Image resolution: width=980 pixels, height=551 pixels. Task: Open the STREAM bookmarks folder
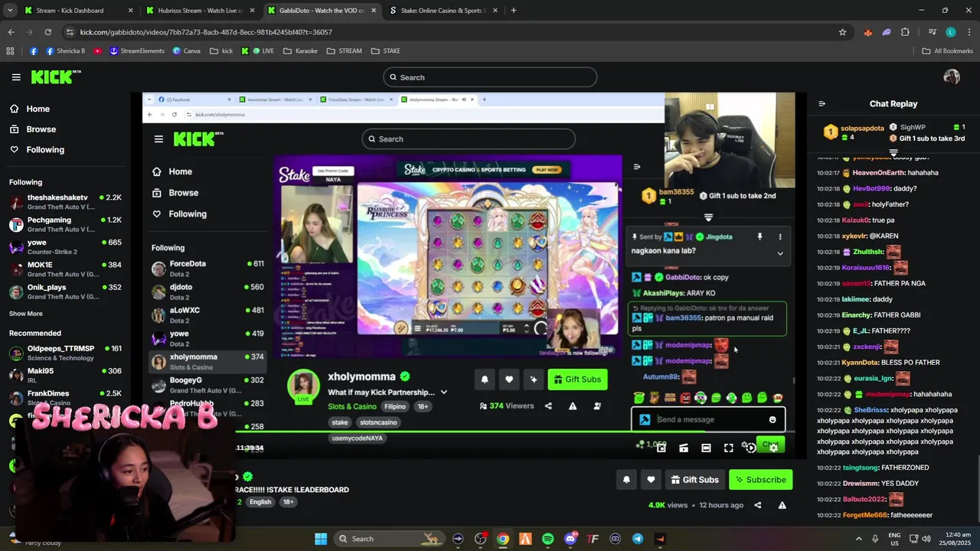pos(344,51)
